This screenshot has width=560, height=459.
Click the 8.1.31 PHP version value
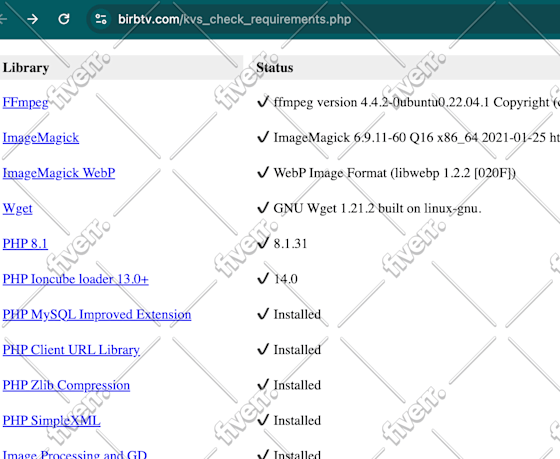coord(290,244)
